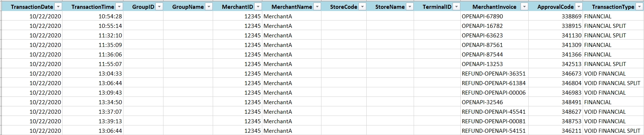Viewport: 644px width, 135px height.
Task: Select cell with approval code 348491
Action: point(555,102)
